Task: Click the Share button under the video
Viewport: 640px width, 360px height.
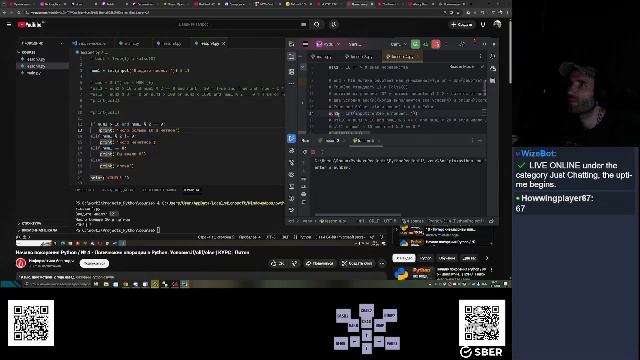Action: pos(320,263)
